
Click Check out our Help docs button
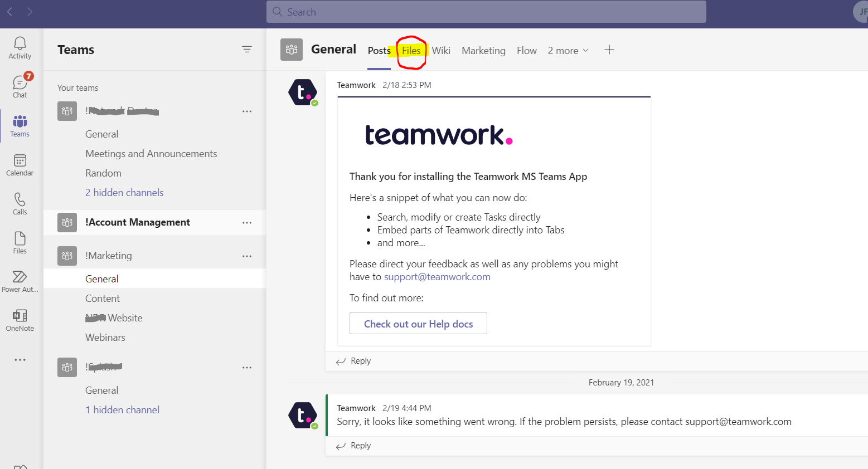point(418,324)
